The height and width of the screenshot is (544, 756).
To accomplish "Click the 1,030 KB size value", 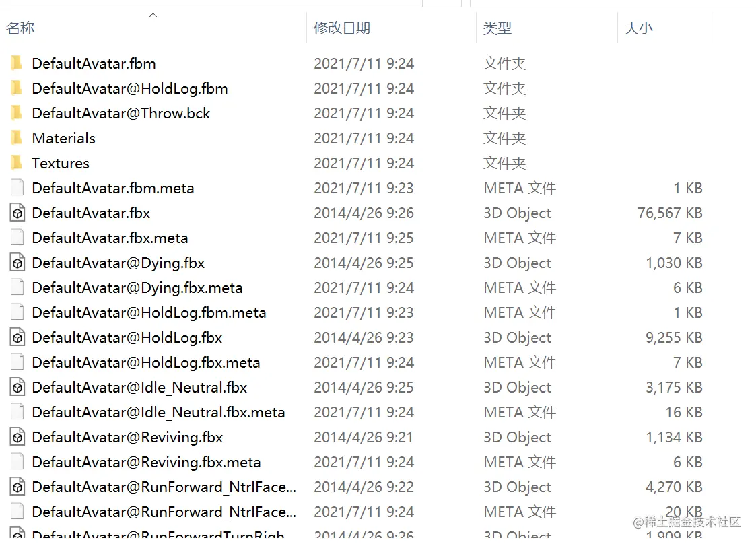I will 674,263.
